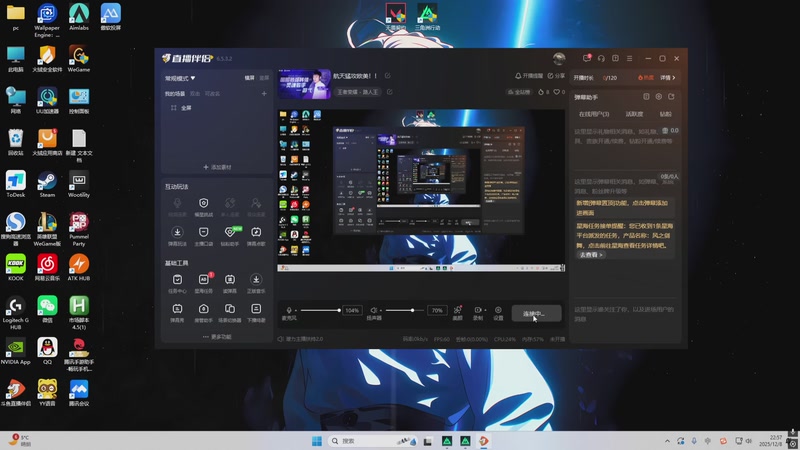Switch to 竖屏 portrait orientation
The image size is (800, 450).
pos(264,78)
